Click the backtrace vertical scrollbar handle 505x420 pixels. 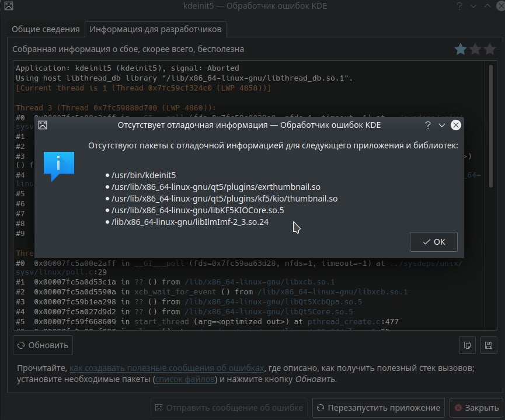491,126
